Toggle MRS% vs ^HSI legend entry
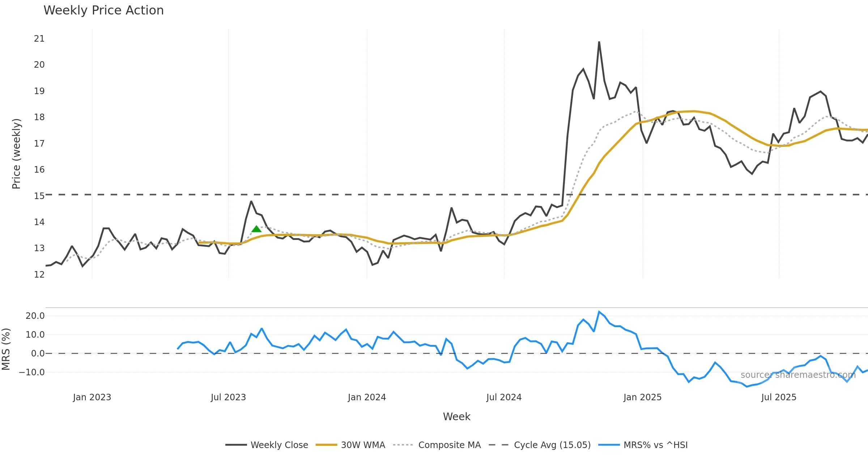868x456 pixels. (x=655, y=445)
